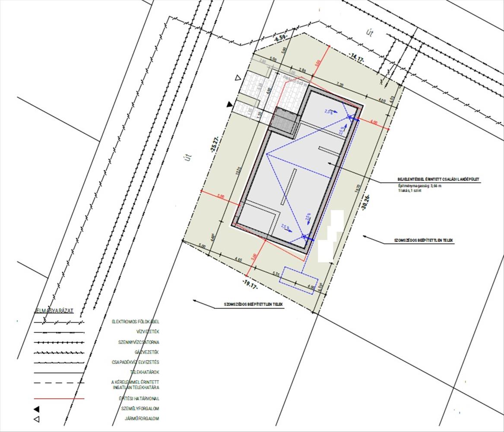The image size is (504, 432).
Task: Select the VÍZVEZETÉK legend label
Action: [136, 332]
